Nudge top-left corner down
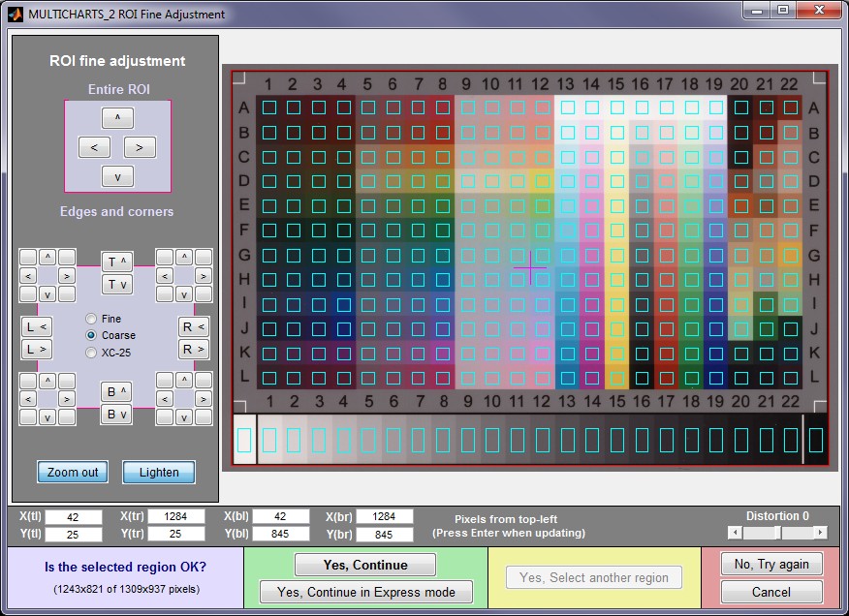849x616 pixels. tap(47, 294)
